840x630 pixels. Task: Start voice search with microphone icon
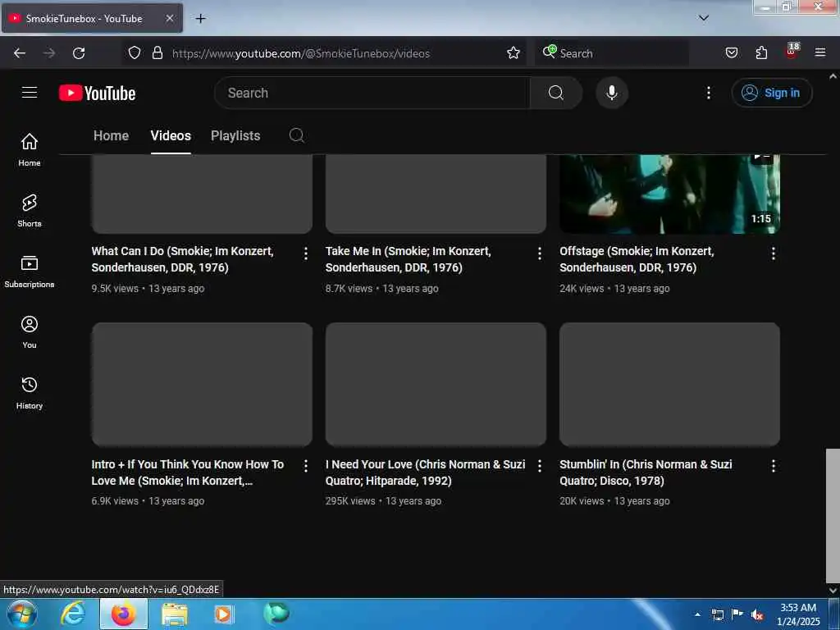pos(612,94)
